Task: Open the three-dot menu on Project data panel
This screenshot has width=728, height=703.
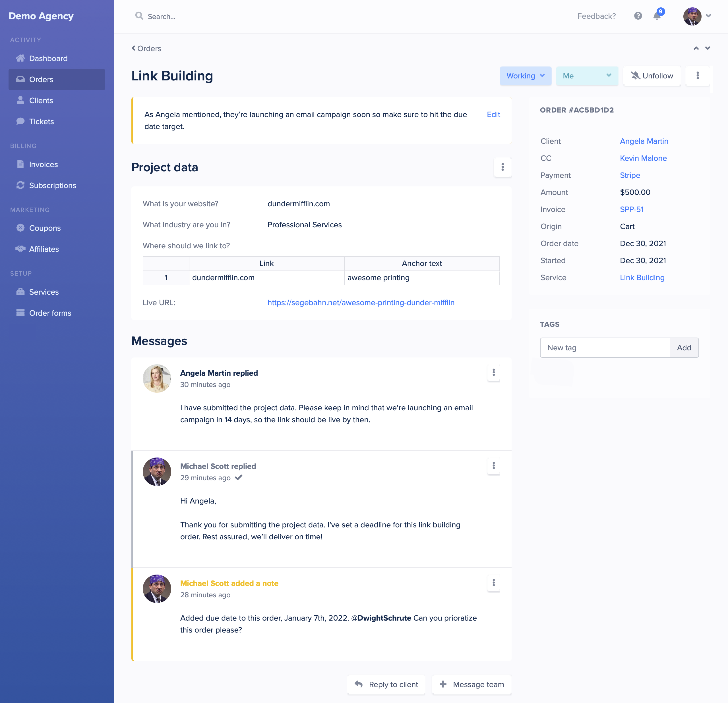Action: click(503, 167)
